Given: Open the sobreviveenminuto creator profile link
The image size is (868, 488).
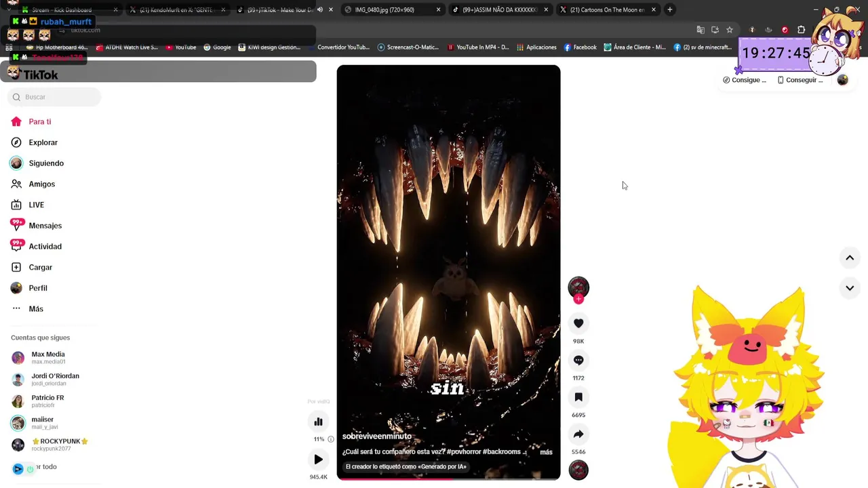Looking at the screenshot, I should (x=376, y=436).
